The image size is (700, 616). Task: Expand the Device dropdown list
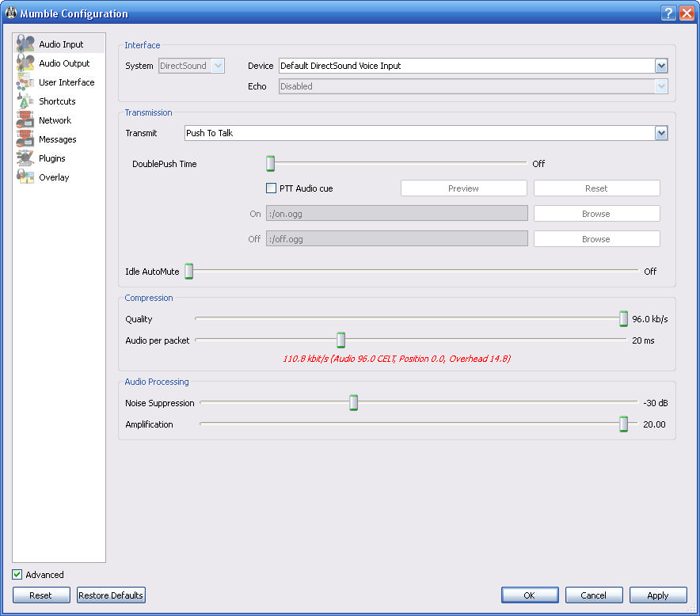[x=661, y=67]
